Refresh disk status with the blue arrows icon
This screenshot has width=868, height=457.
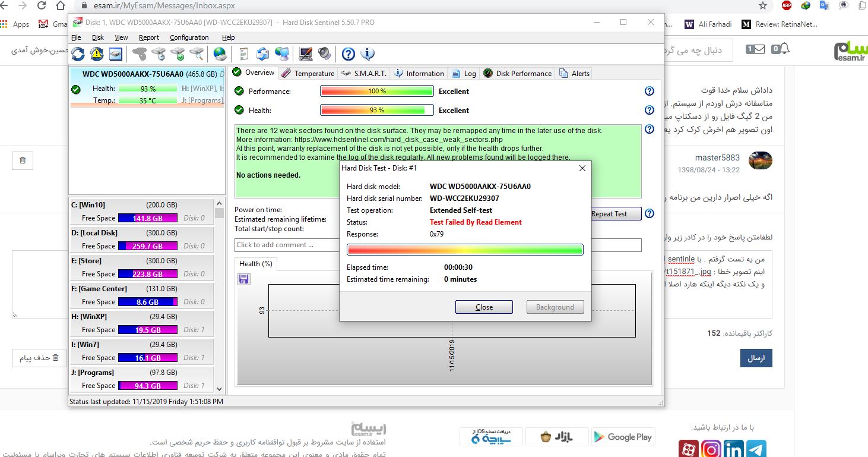(78, 54)
